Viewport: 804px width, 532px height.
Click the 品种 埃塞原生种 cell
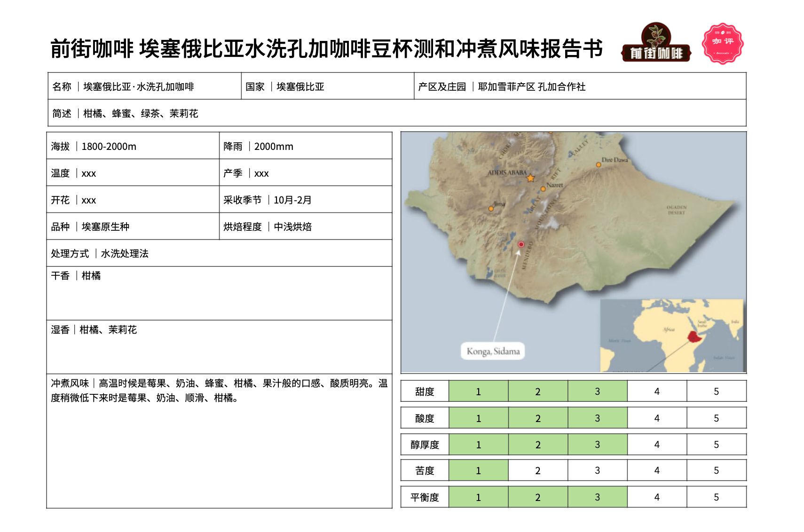(133, 227)
